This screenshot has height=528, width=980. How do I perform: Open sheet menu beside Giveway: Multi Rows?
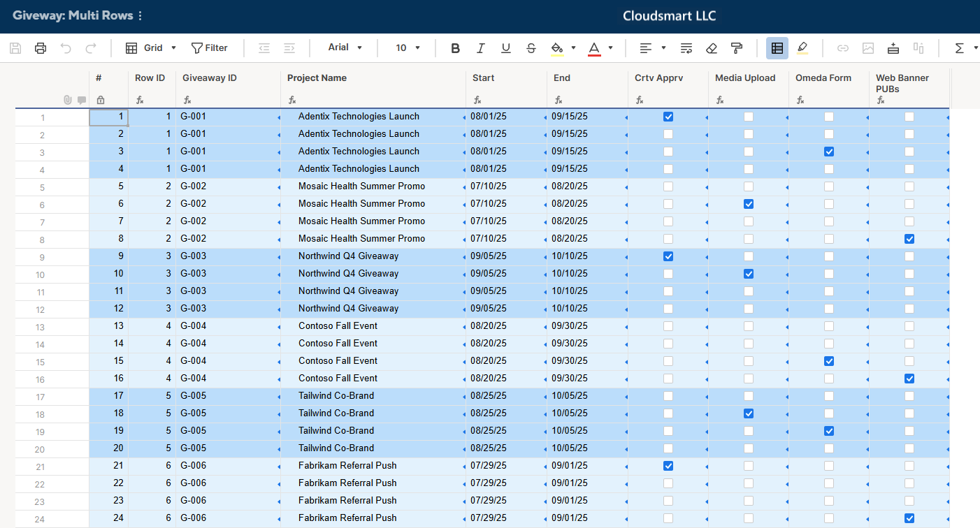(x=140, y=16)
